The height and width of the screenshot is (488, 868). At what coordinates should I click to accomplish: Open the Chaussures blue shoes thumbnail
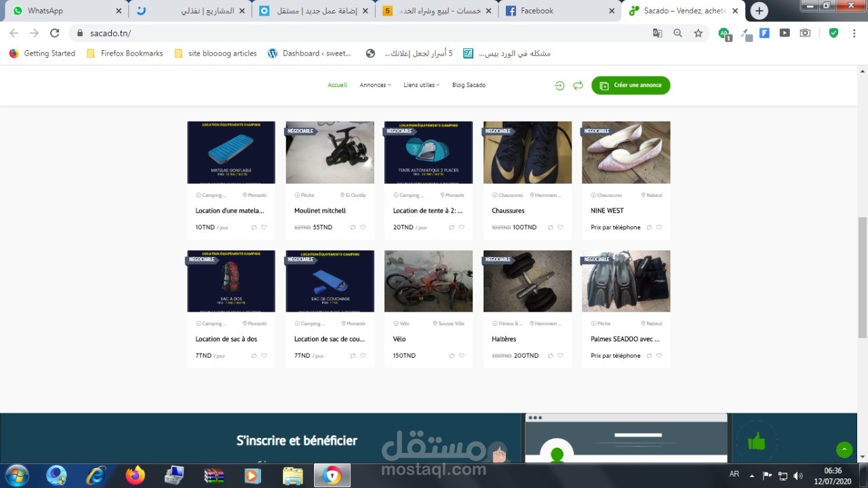(x=528, y=153)
